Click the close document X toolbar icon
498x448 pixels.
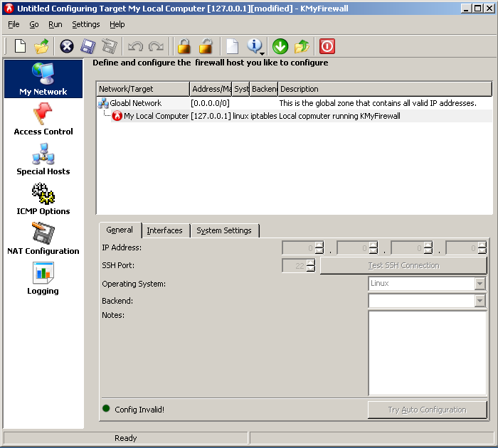[67, 46]
